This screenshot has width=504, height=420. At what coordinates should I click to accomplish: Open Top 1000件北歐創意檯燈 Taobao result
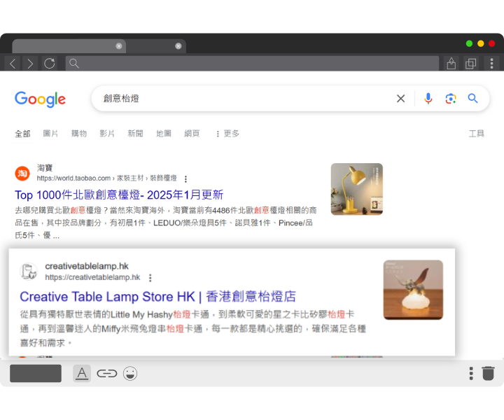point(119,195)
